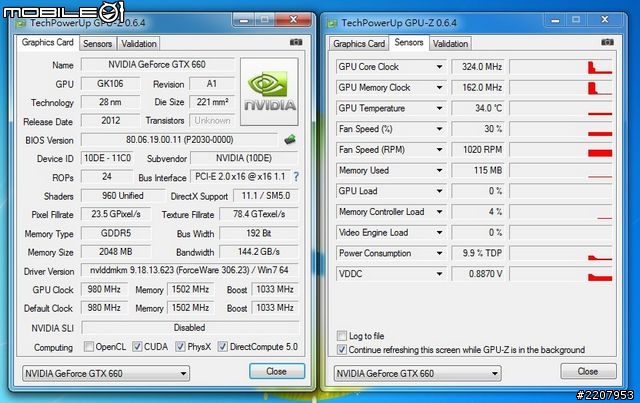The image size is (640, 403).
Task: Click the Driver Version field
Action: click(189, 270)
